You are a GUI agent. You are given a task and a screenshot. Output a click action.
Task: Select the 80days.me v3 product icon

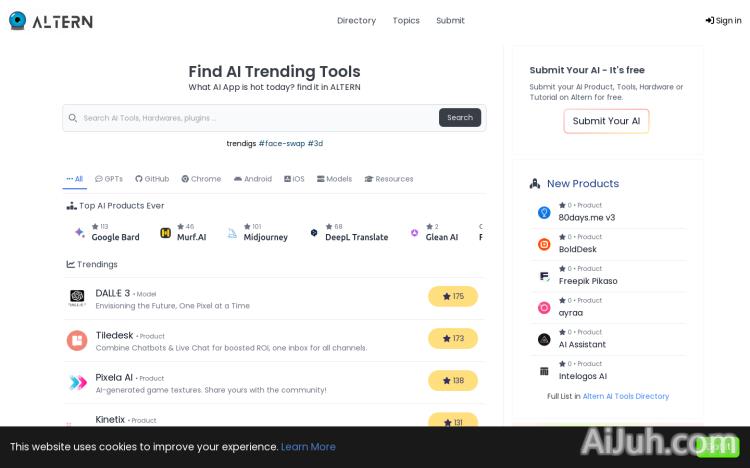(544, 213)
